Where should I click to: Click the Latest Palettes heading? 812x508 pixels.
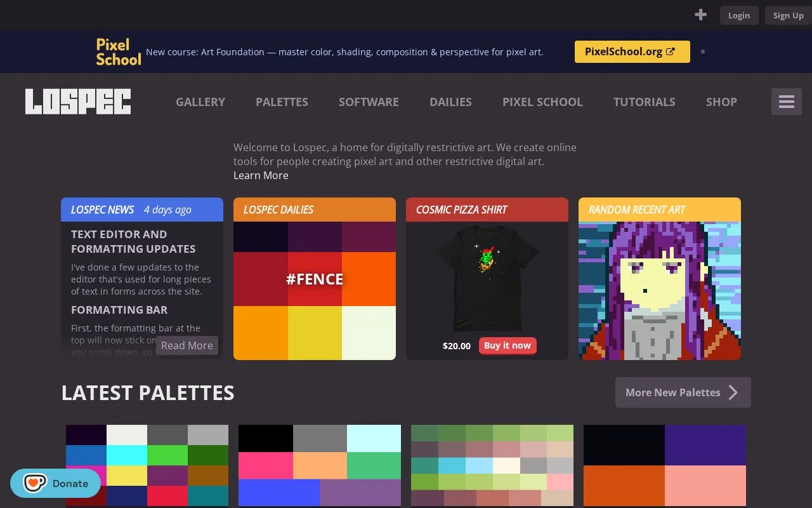coord(148,392)
